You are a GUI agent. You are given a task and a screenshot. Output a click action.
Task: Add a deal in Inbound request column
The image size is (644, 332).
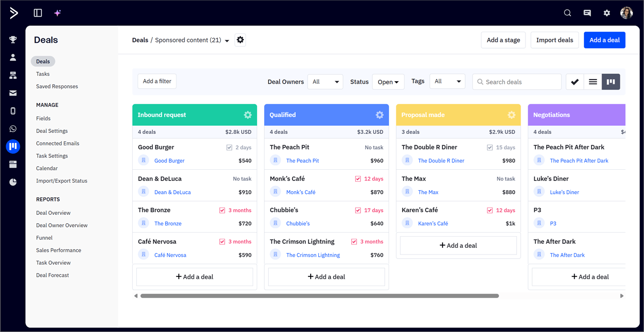(x=195, y=277)
